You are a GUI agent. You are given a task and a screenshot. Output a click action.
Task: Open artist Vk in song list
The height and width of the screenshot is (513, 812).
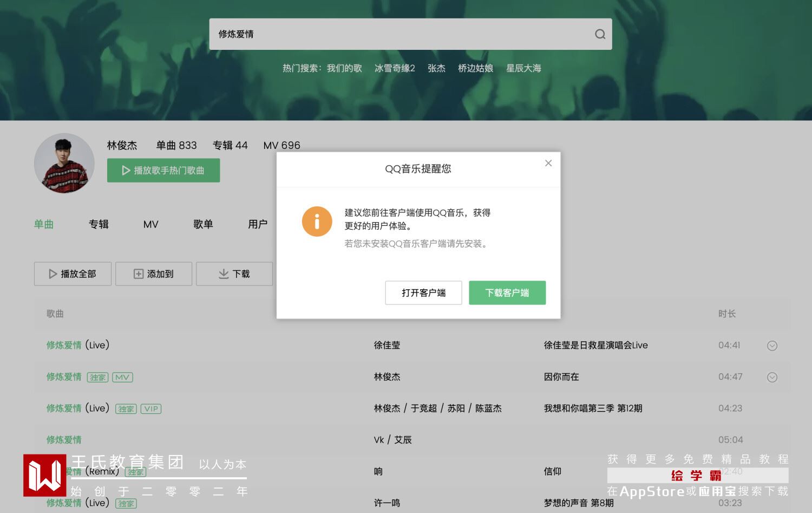tap(379, 440)
